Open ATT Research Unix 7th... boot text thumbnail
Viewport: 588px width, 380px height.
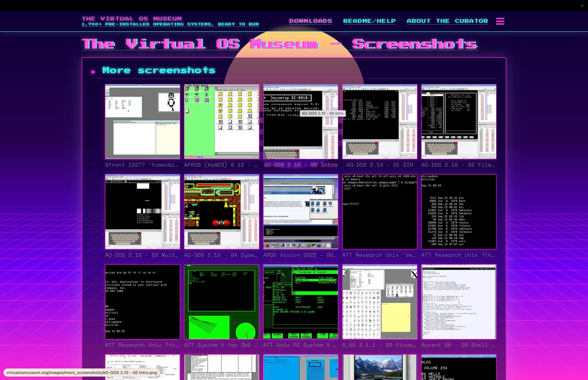142,302
